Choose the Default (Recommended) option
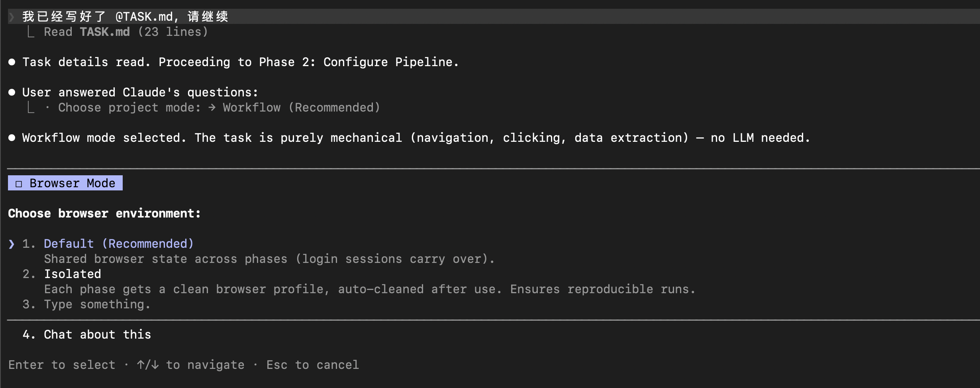 [x=118, y=244]
